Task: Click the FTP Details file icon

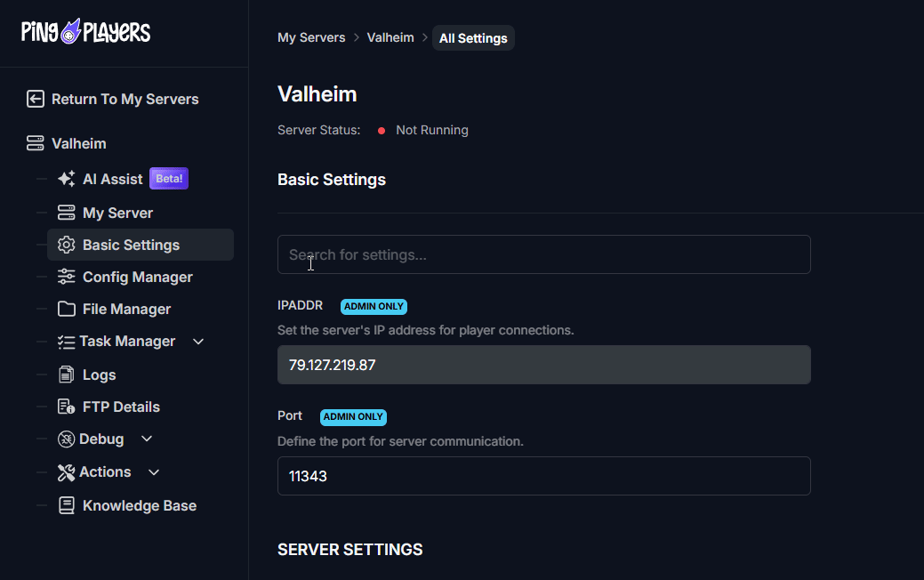Action: coord(66,407)
